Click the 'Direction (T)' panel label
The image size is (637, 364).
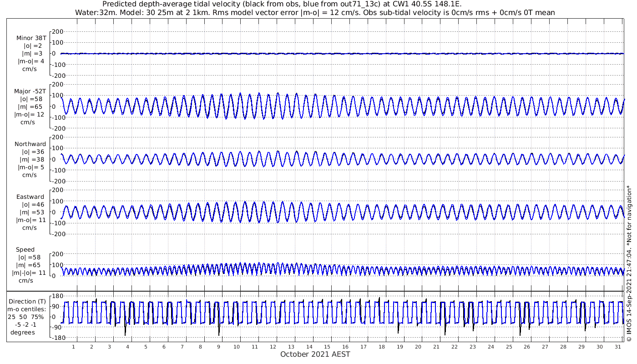28,302
